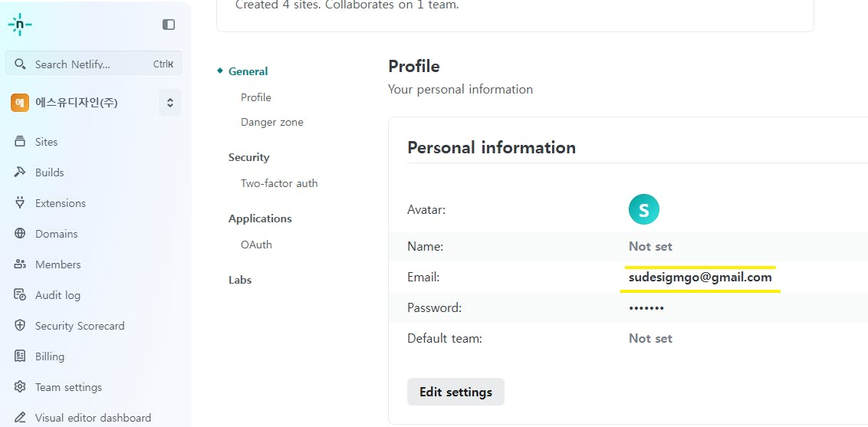Screen dimensions: 868x427
Task: Click the teal S avatar image
Action: tap(644, 209)
